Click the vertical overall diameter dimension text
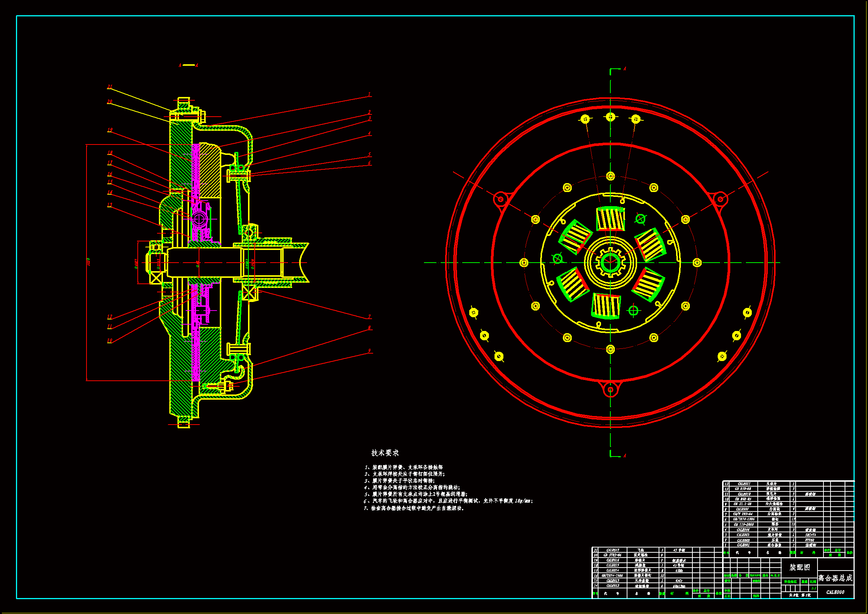 pyautogui.click(x=88, y=262)
